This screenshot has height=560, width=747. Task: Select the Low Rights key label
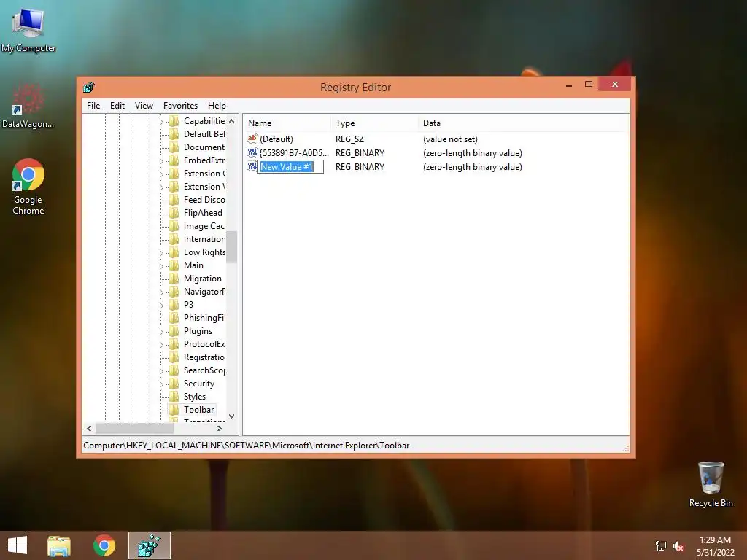pyautogui.click(x=205, y=252)
